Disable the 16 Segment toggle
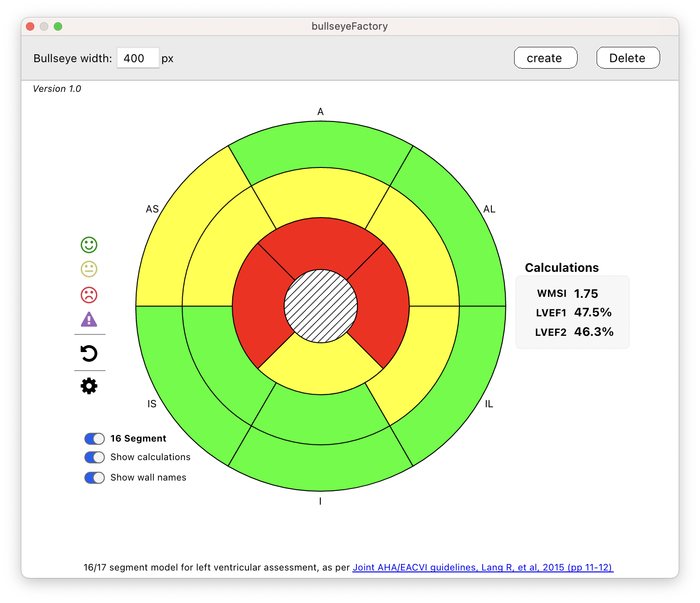This screenshot has height=603, width=700. [94, 438]
